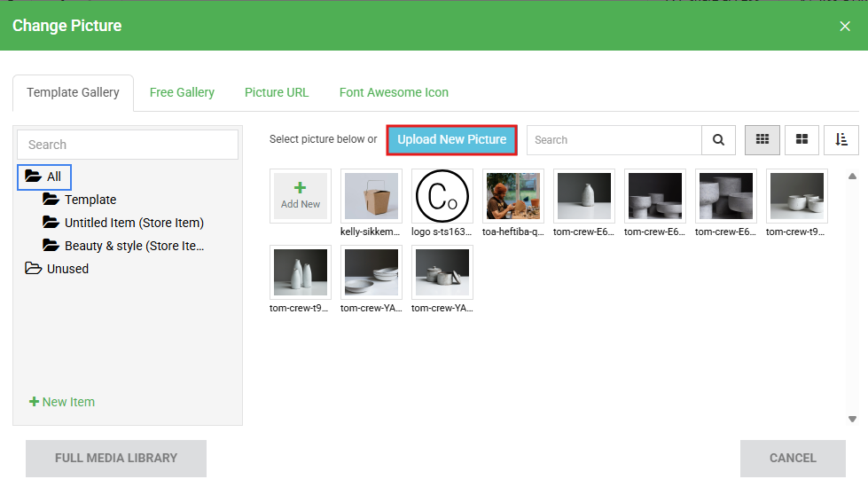Switch to large grid view
This screenshot has height=495, width=868.
802,140
